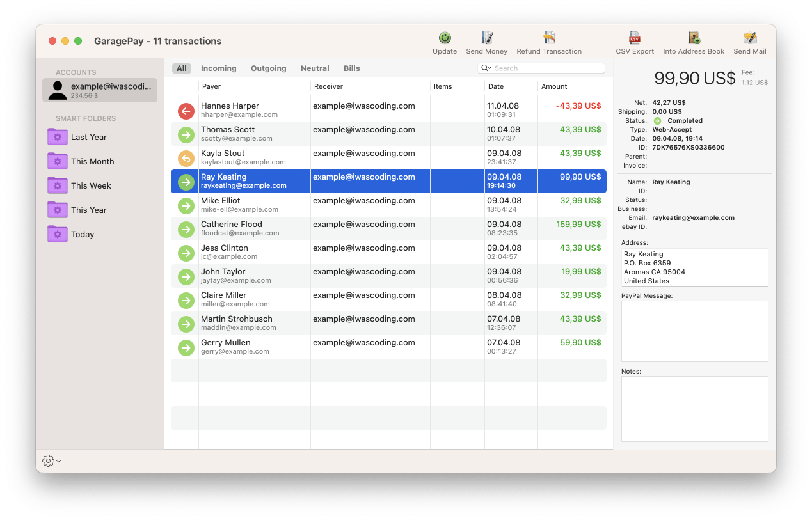Show All transactions filter tab

[182, 68]
